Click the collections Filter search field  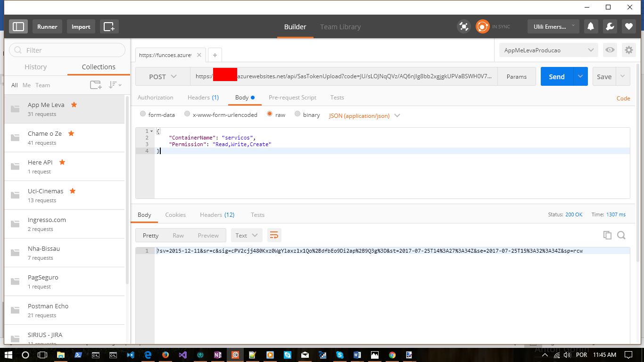pos(67,50)
